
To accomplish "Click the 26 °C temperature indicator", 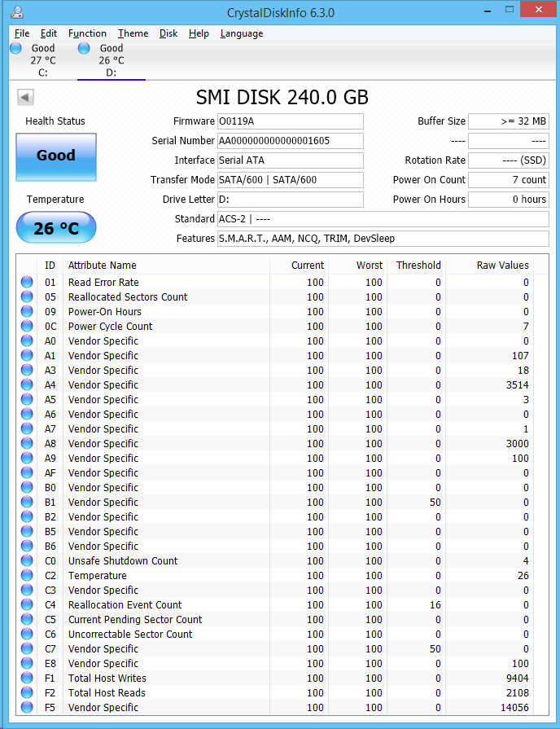I will click(56, 228).
